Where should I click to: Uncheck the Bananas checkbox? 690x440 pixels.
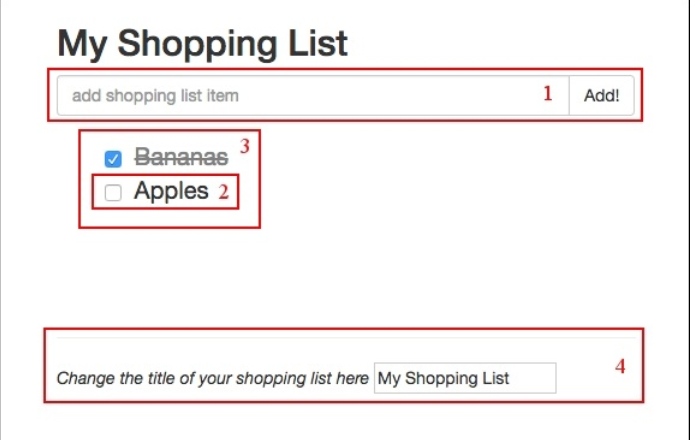[x=113, y=158]
